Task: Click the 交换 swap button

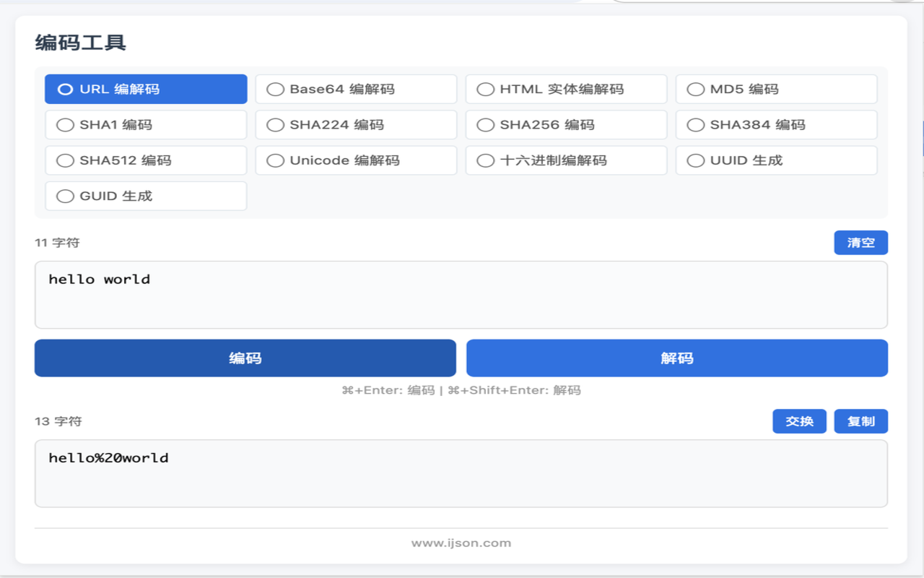Action: click(799, 421)
